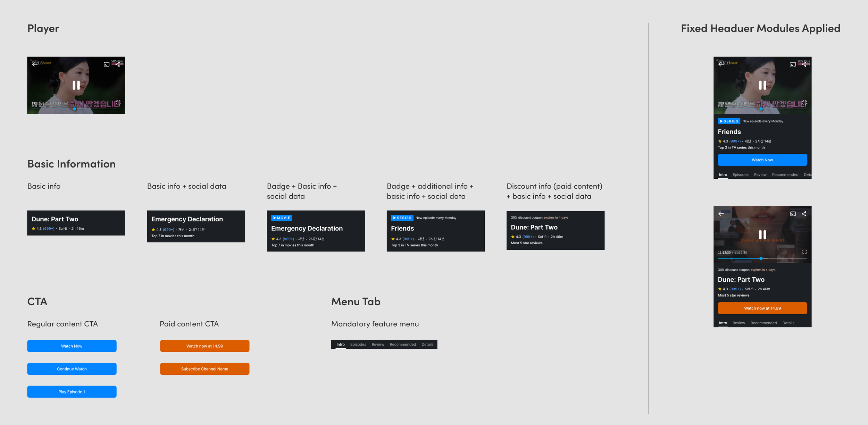Image resolution: width=868 pixels, height=425 pixels.
Task: Click the Continue Watch button
Action: click(x=72, y=369)
